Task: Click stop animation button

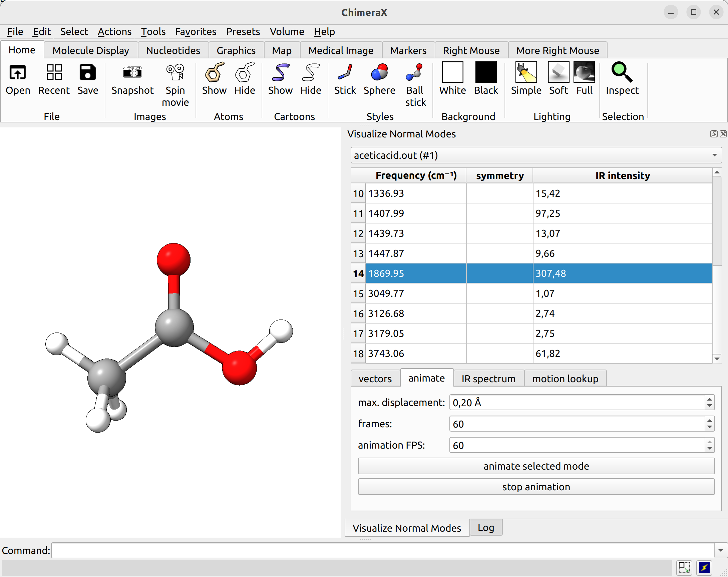Action: [x=536, y=487]
